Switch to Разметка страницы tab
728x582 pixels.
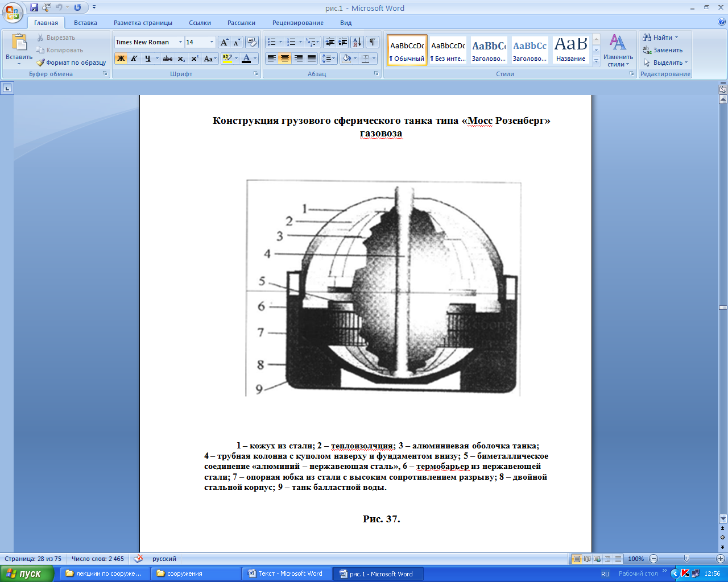[143, 23]
